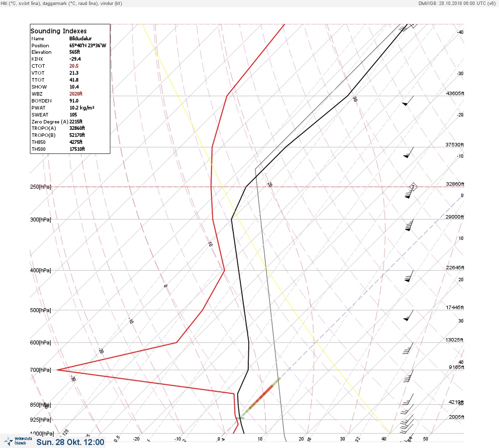Screen dimensions: 499x448
Task: Click the TROPO(B) value '52170ft'
Action: click(77, 135)
